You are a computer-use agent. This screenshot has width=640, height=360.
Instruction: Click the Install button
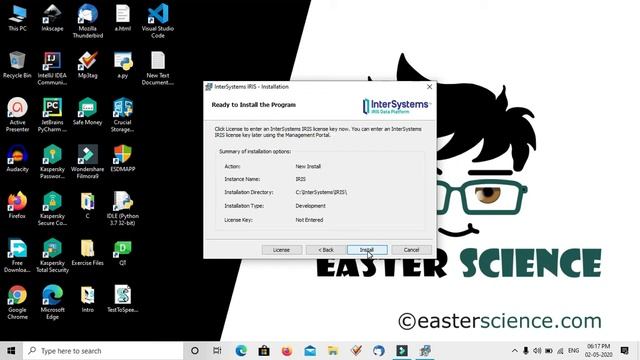coord(367,250)
